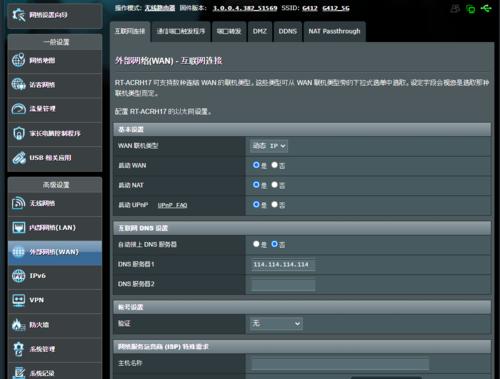500x379 pixels.
Task: Set 启动 UPnP to 是
Action: (256, 204)
